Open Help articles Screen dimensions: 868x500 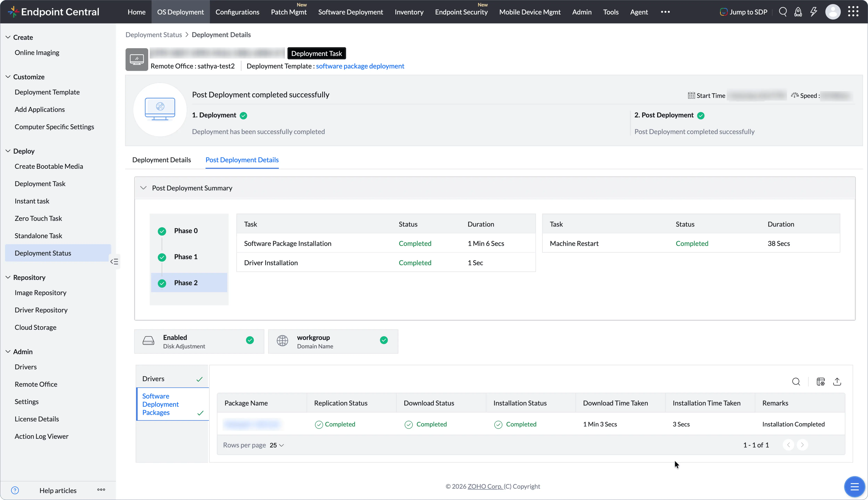[x=58, y=490]
